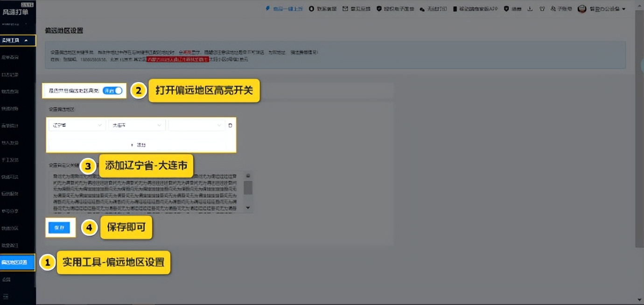This screenshot has width=644, height=305.
Task: Click the 商品一键上传 upload icon
Action: pyautogui.click(x=283, y=8)
